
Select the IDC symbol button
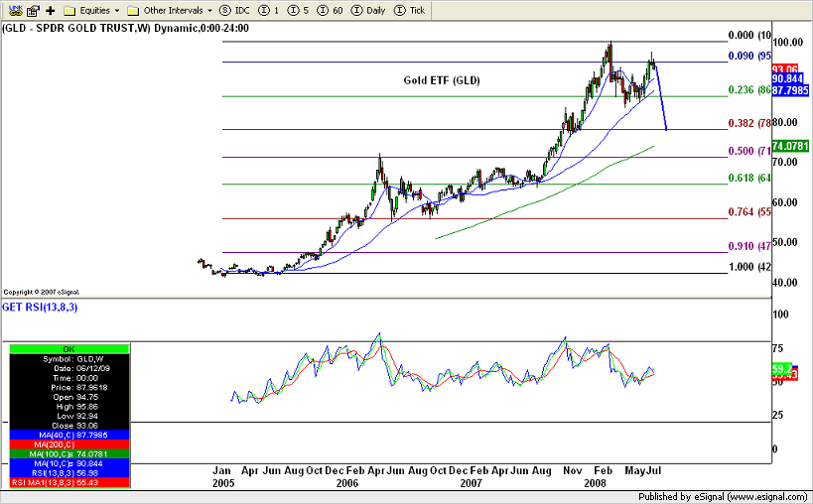click(x=235, y=10)
